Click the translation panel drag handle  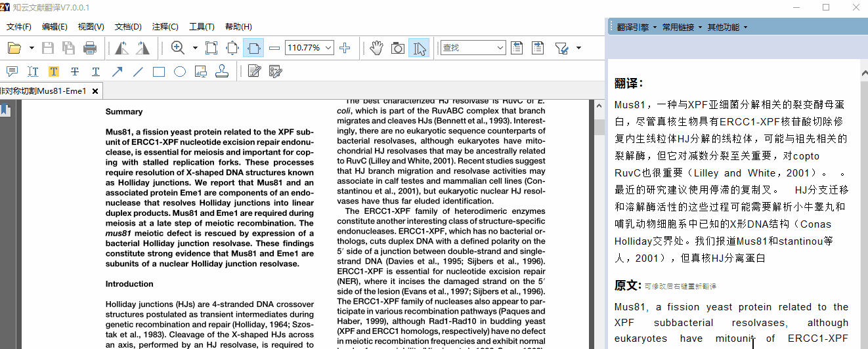(611, 27)
